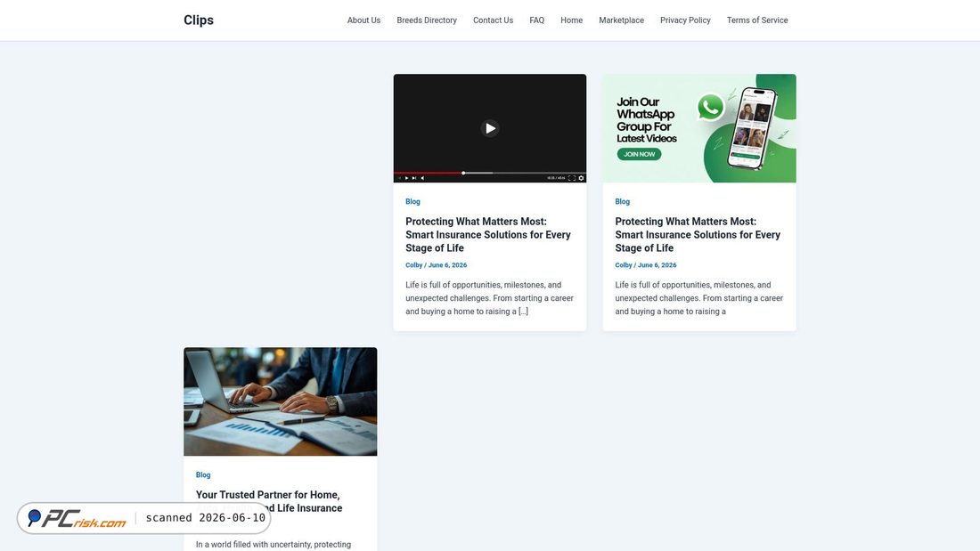Screen dimensions: 980x551
Task: Click the phone mockup in WhatsApp banner
Action: coord(753,128)
